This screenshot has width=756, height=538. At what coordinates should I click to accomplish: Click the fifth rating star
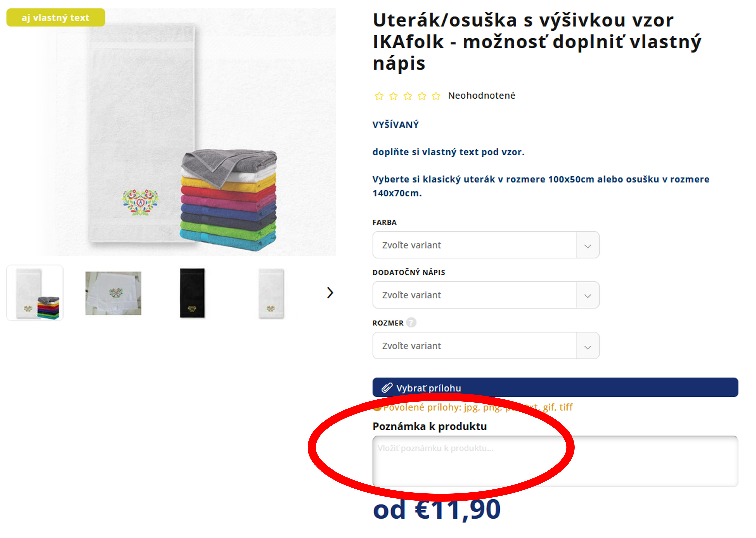click(436, 96)
